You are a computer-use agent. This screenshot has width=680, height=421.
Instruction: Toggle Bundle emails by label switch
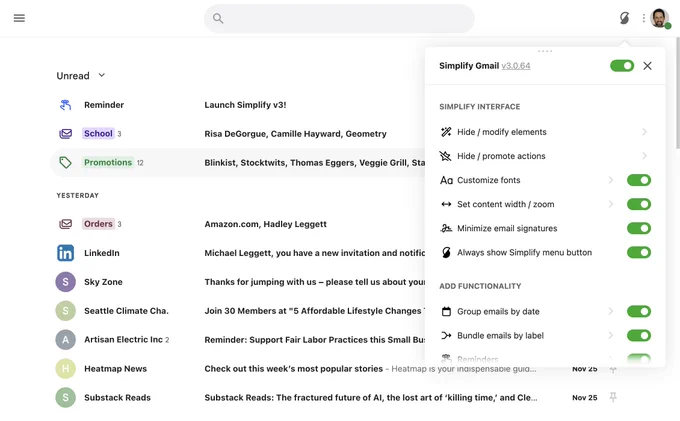639,336
